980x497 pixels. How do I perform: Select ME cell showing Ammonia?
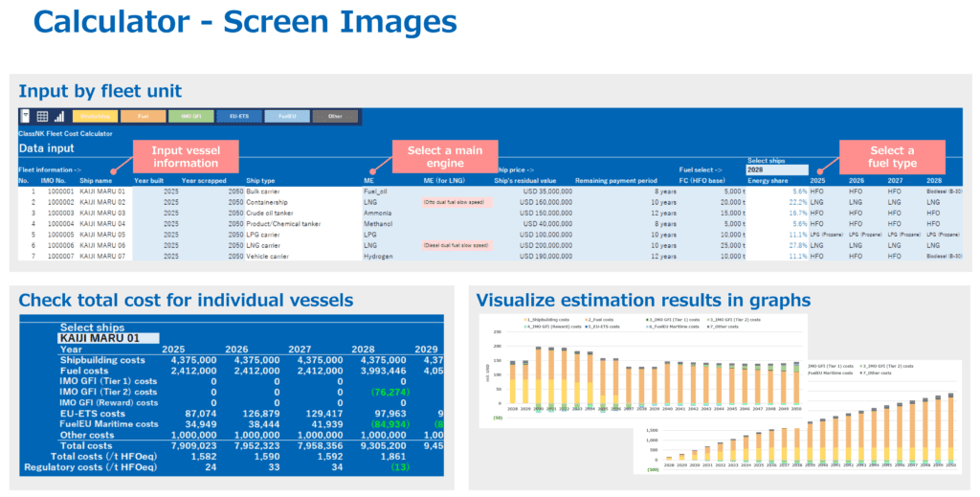[380, 213]
